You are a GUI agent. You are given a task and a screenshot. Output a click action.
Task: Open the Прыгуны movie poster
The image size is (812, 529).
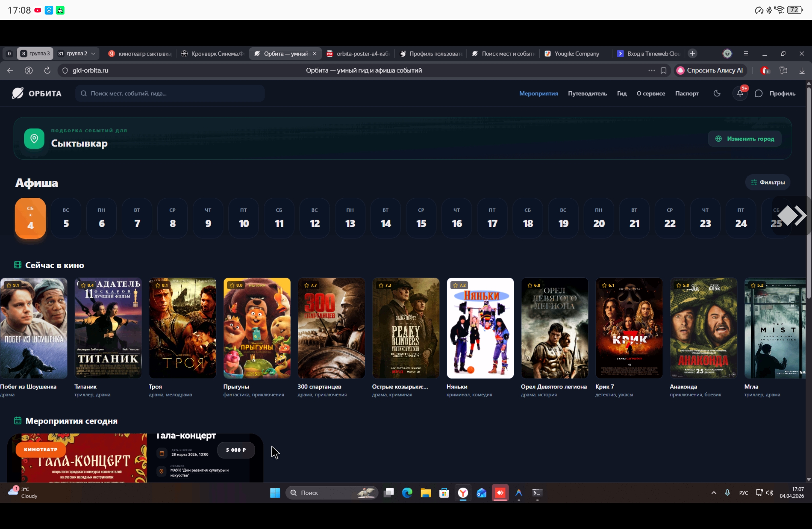[x=257, y=328]
